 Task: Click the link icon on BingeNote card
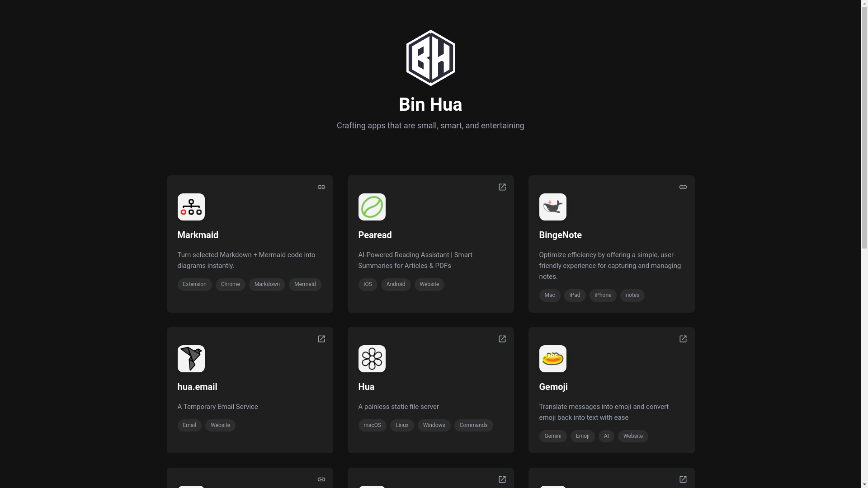pyautogui.click(x=683, y=187)
